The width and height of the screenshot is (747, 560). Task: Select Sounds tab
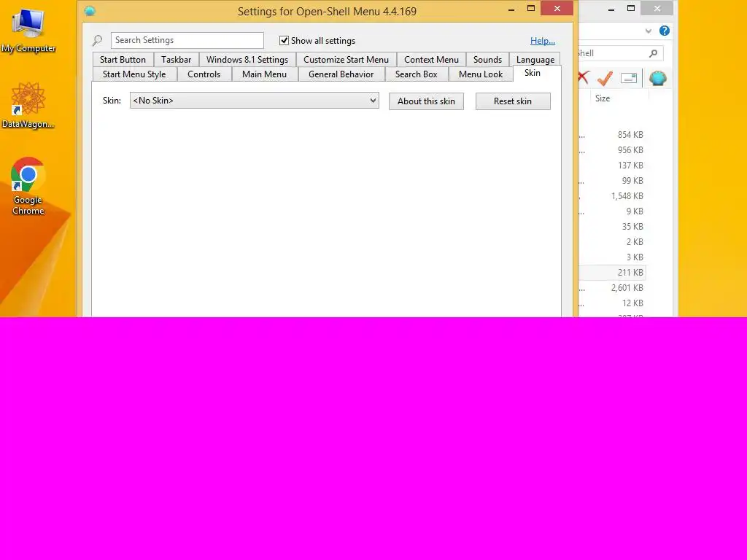487,60
